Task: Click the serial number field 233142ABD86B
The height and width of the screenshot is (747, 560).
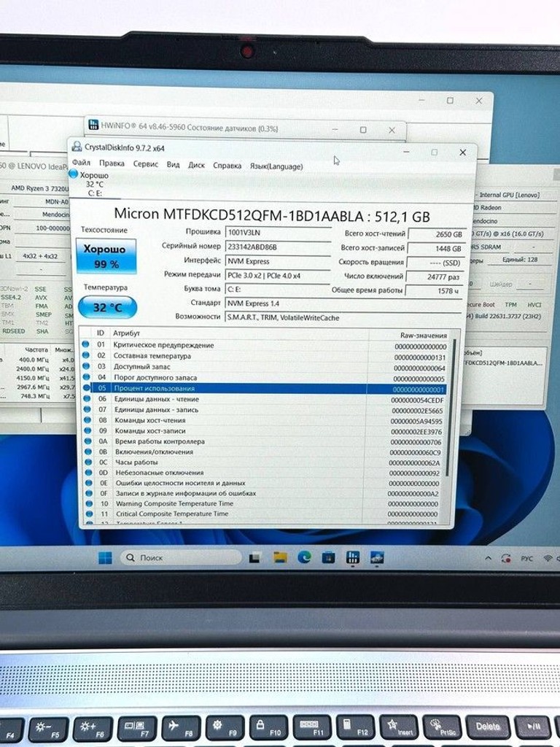Action: tap(278, 247)
